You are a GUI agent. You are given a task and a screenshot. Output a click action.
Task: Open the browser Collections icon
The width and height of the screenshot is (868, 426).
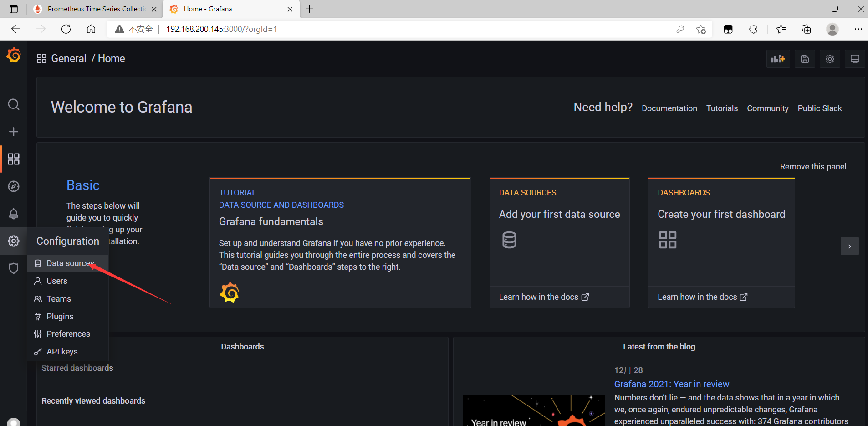click(x=806, y=29)
